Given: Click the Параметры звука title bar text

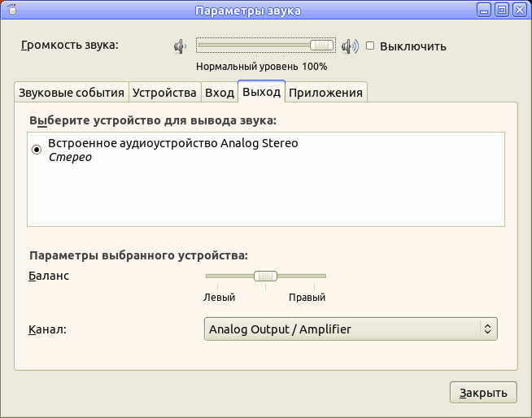Looking at the screenshot, I should pyautogui.click(x=248, y=11).
